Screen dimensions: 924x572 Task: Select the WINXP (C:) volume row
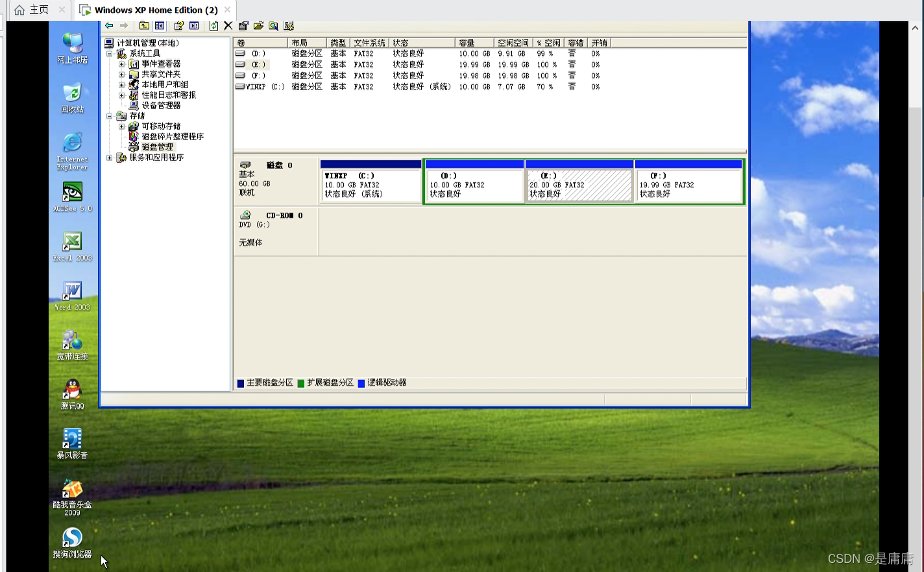(x=490, y=87)
